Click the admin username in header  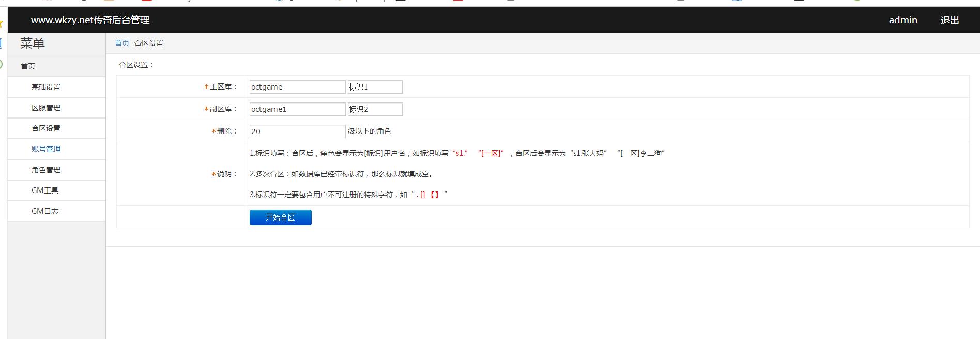902,20
